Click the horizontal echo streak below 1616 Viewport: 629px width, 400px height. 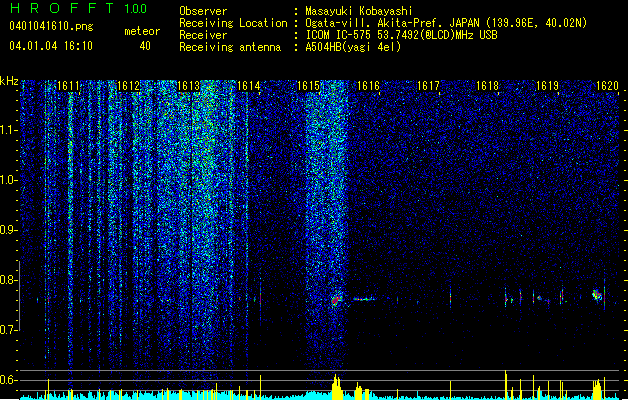coord(364,299)
